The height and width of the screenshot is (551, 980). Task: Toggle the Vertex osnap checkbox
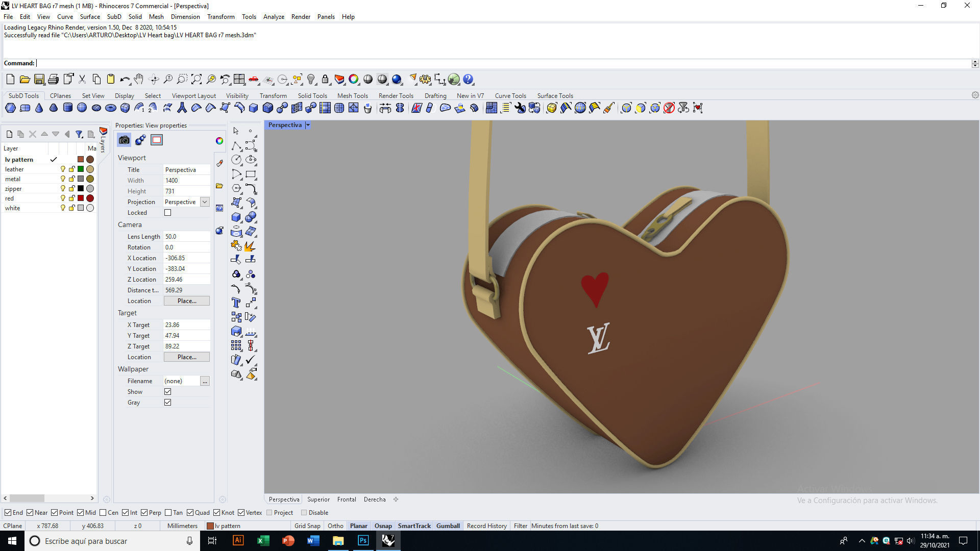(241, 513)
